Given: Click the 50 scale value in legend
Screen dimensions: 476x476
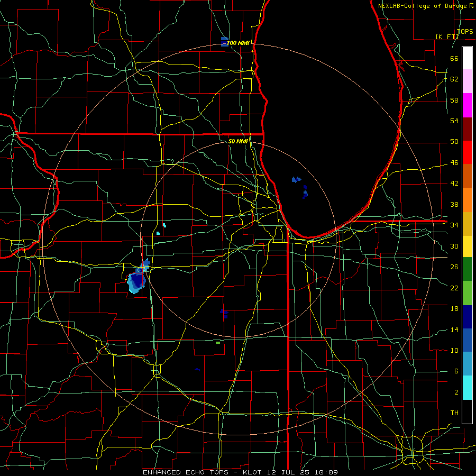Looking at the screenshot, I should tap(454, 141).
